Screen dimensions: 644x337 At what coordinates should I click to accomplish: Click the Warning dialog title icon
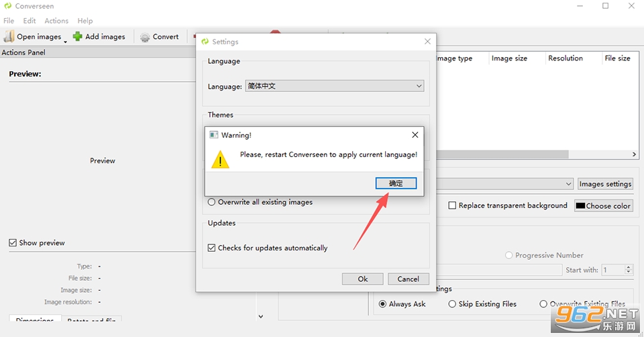213,135
